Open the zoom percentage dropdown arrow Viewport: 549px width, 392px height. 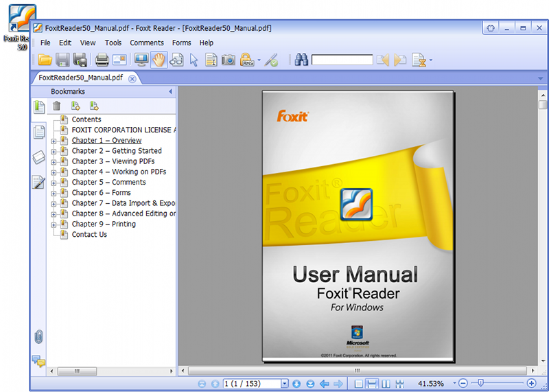(454, 384)
